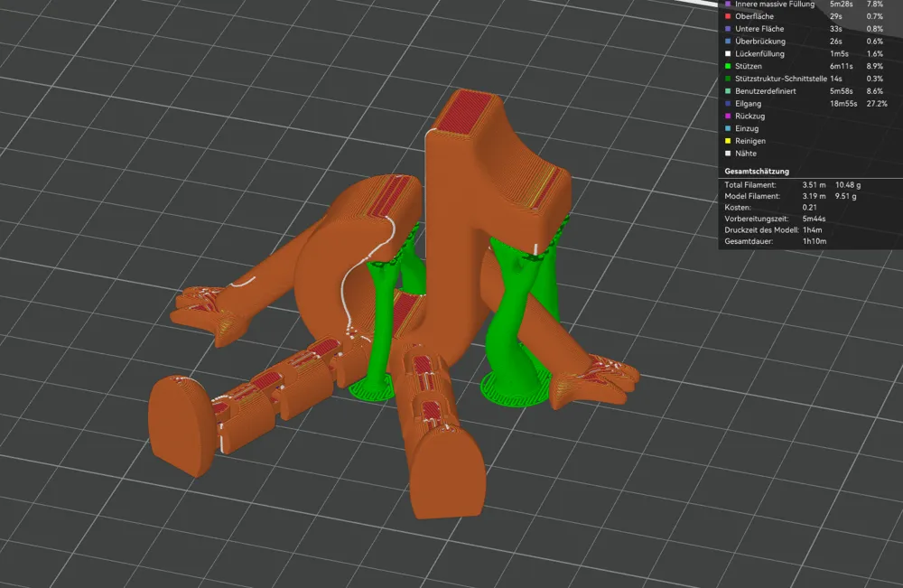
Task: Click the white Lückenfüllung color swatch
Action: coord(728,53)
